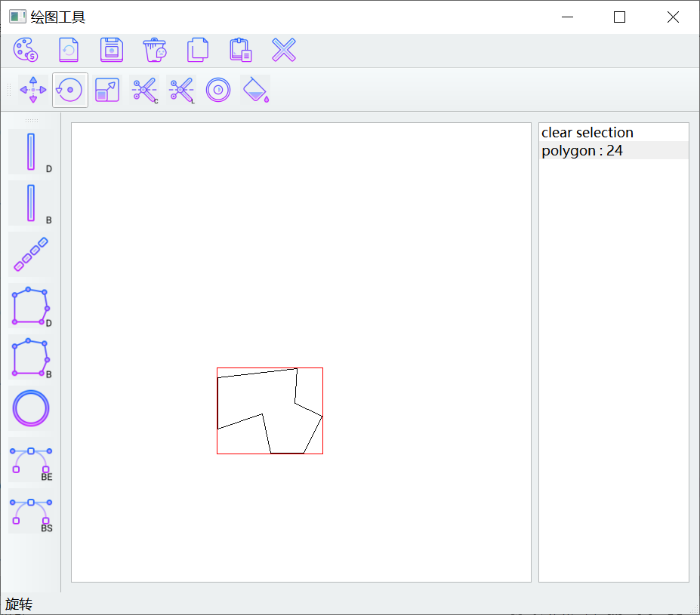Choose the curve tool labeled BE
The image size is (700, 615).
pos(31,460)
